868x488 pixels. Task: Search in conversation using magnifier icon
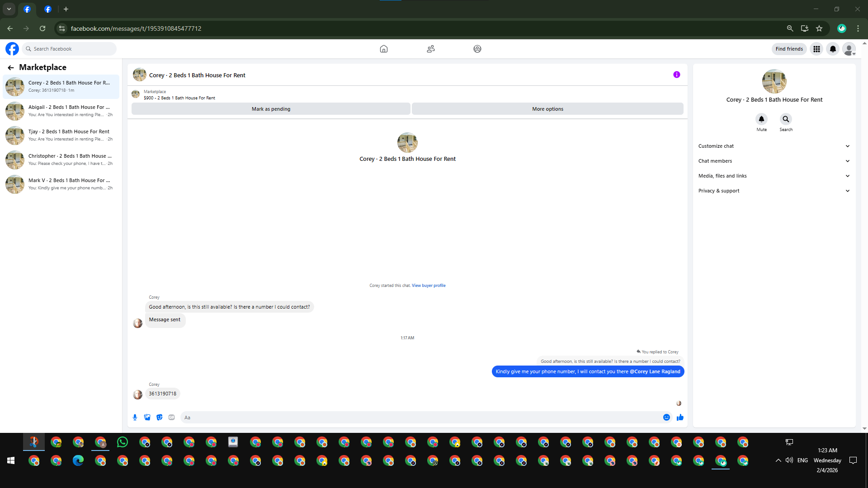pyautogui.click(x=786, y=119)
